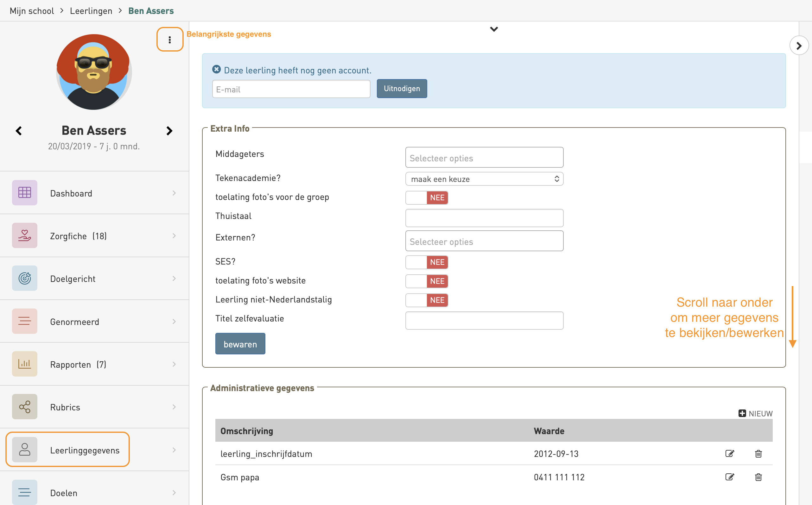
Task: Collapse the top chevron-down expander
Action: (x=494, y=29)
